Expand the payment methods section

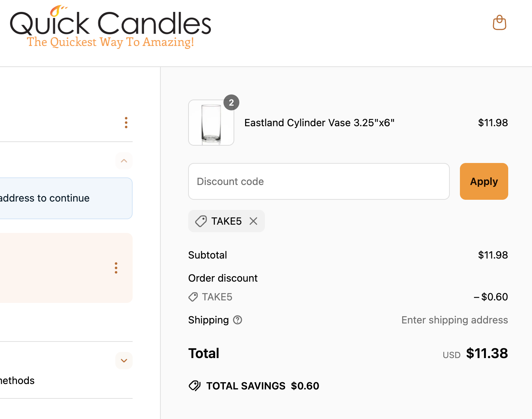pos(124,361)
